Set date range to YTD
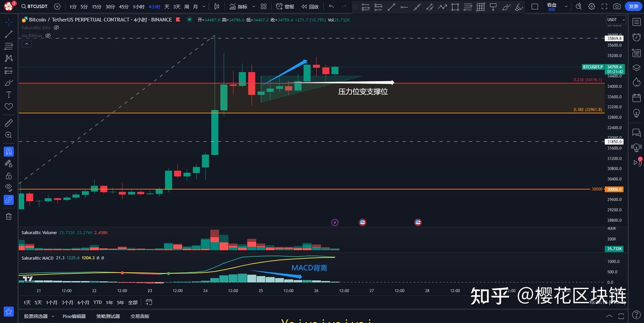This screenshot has width=644, height=323. click(x=97, y=302)
